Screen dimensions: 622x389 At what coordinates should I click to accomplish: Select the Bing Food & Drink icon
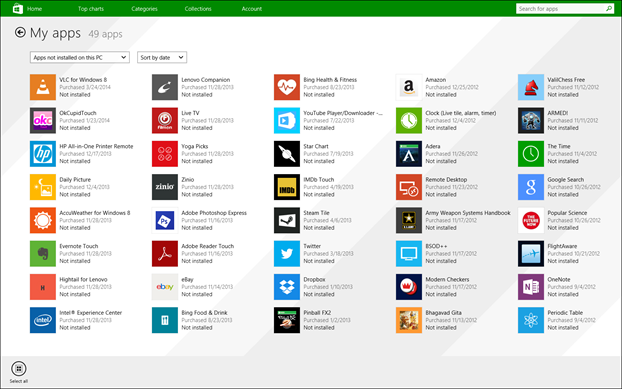click(165, 320)
